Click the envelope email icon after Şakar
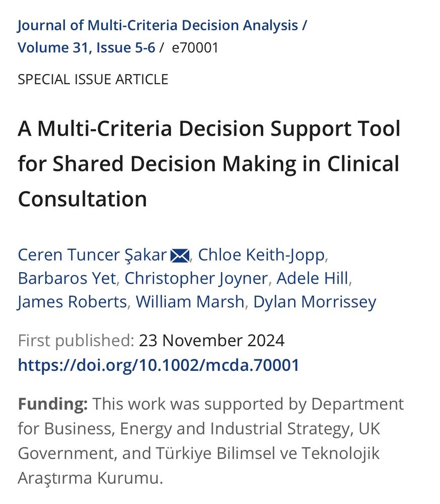440x504 pixels. [x=180, y=256]
